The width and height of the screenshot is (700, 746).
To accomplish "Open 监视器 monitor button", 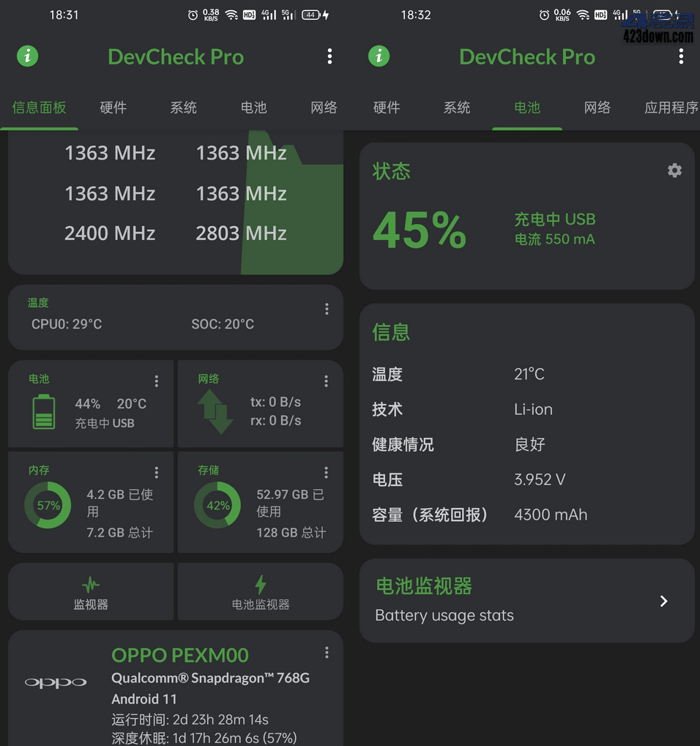I will pos(91,592).
